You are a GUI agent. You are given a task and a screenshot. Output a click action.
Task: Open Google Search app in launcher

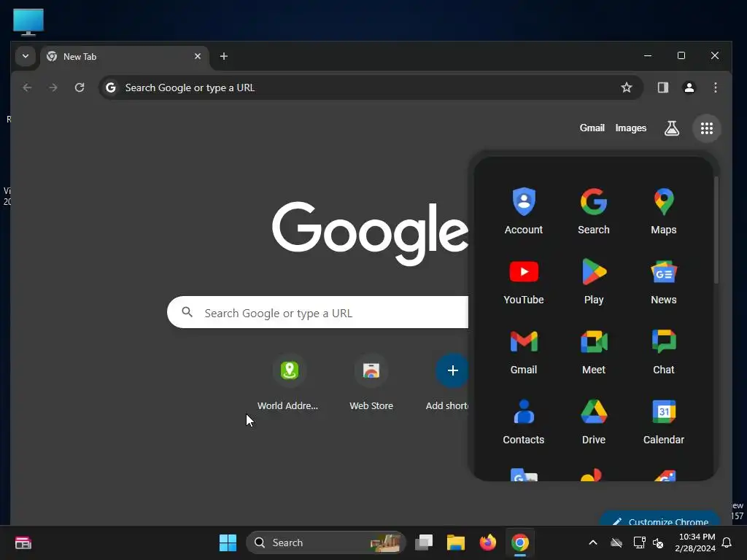click(594, 211)
